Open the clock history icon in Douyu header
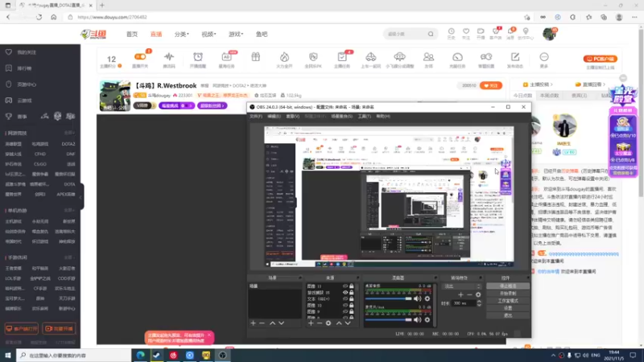The image size is (644, 362). coord(451,31)
